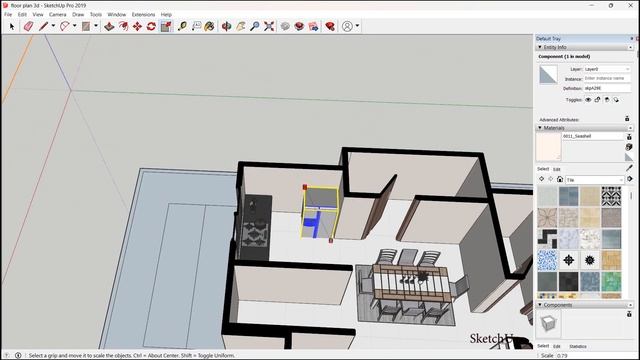
Task: Open the 3D Warehouse icon
Action: [x=285, y=27]
